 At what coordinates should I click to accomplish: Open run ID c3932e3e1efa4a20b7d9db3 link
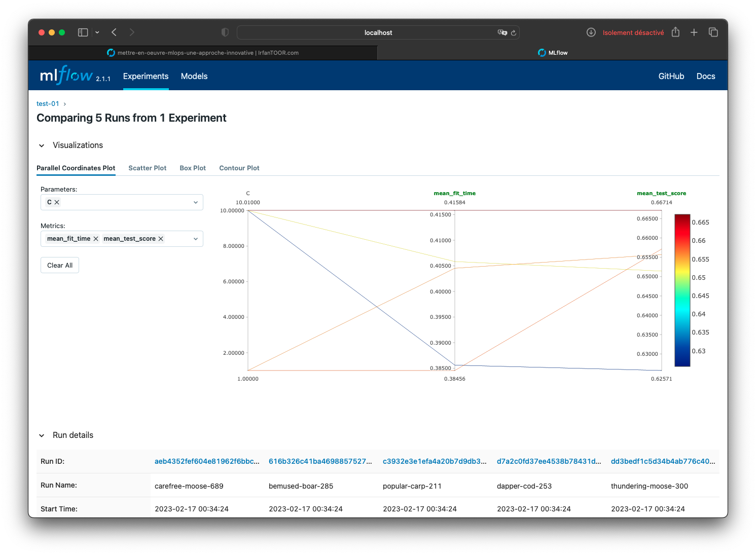435,461
